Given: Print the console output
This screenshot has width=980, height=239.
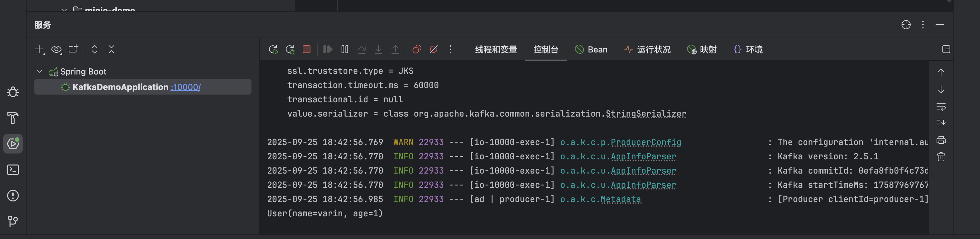Looking at the screenshot, I should 941,140.
